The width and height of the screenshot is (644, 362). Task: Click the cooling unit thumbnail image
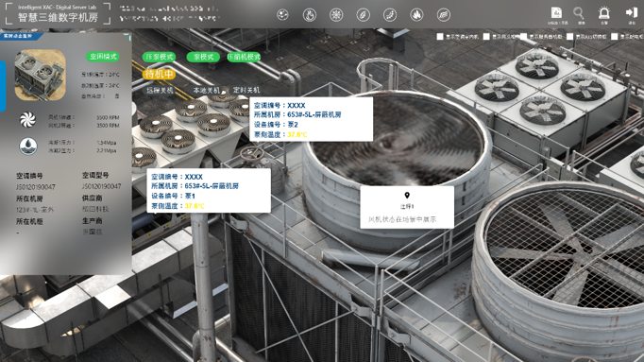[x=41, y=76]
